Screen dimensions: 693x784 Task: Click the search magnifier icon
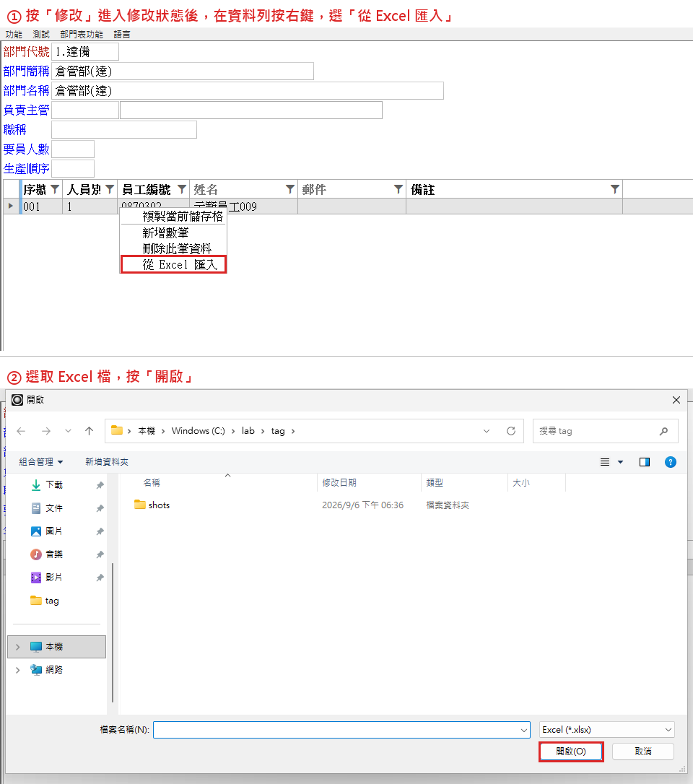[663, 431]
